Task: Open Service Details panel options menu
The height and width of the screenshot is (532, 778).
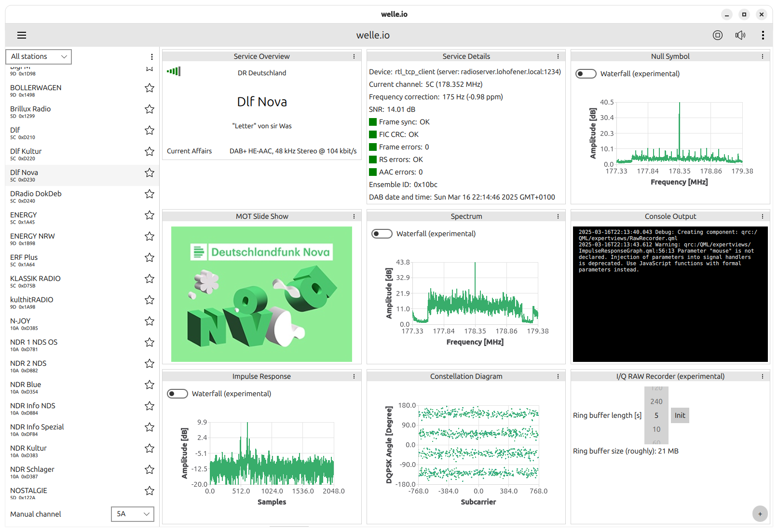Action: (x=558, y=56)
